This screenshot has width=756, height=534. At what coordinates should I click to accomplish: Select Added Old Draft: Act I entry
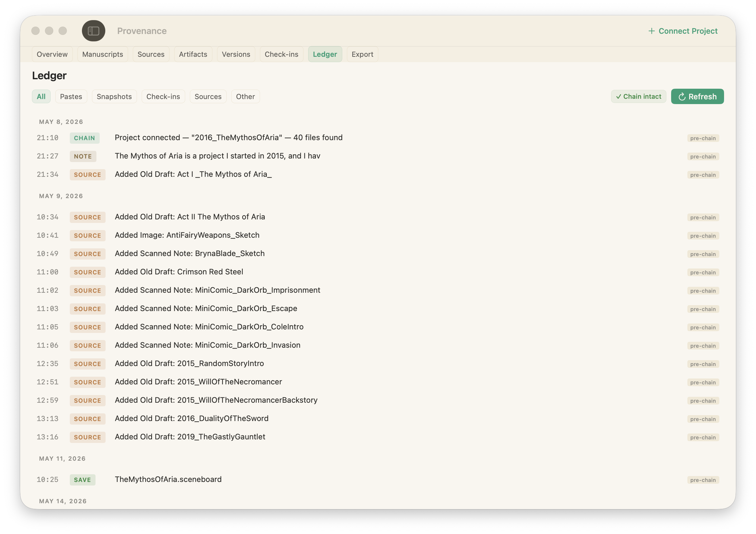click(378, 174)
